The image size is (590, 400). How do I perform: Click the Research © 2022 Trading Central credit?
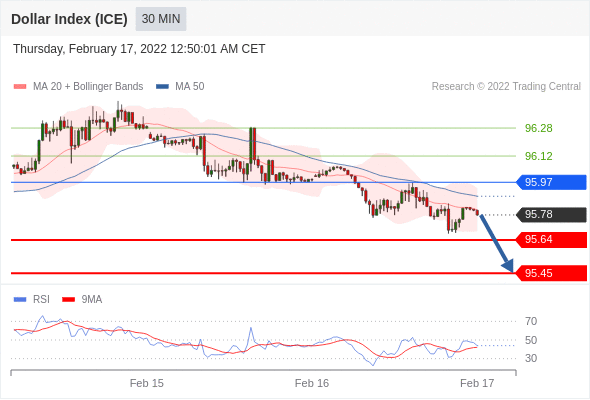tap(506, 87)
